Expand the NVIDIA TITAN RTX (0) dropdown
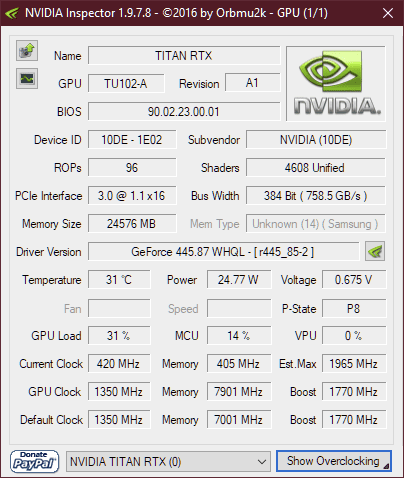This screenshot has width=404, height=478. (168, 462)
